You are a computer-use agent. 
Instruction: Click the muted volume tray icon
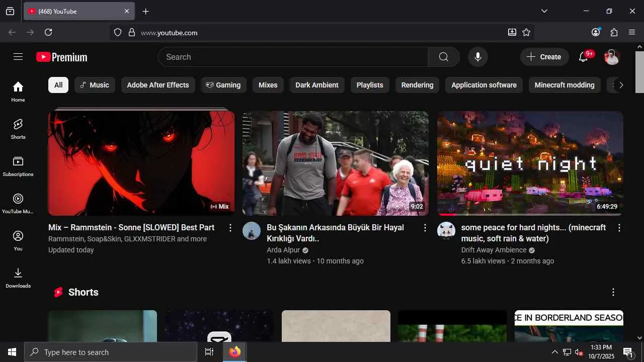(579, 352)
